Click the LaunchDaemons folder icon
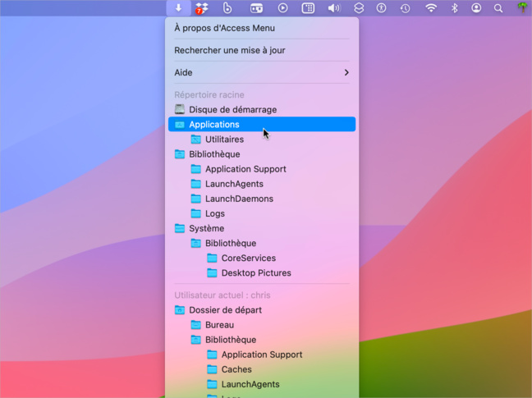532x398 pixels. [x=195, y=199]
